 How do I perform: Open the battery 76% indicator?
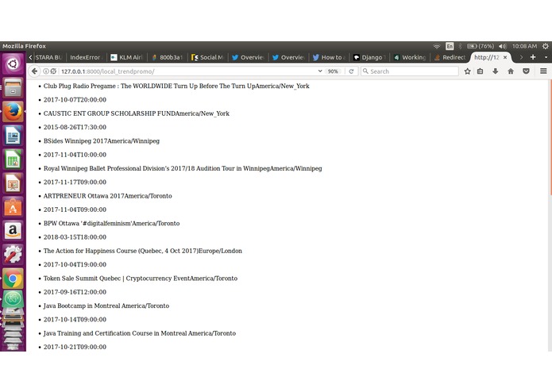481,46
